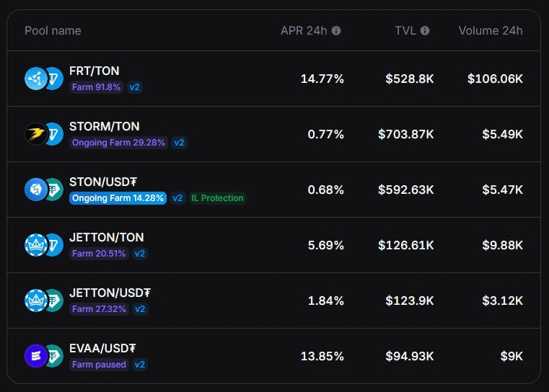549x392 pixels.
Task: Click the STON/USD₮ pool token icons
Action: point(44,190)
